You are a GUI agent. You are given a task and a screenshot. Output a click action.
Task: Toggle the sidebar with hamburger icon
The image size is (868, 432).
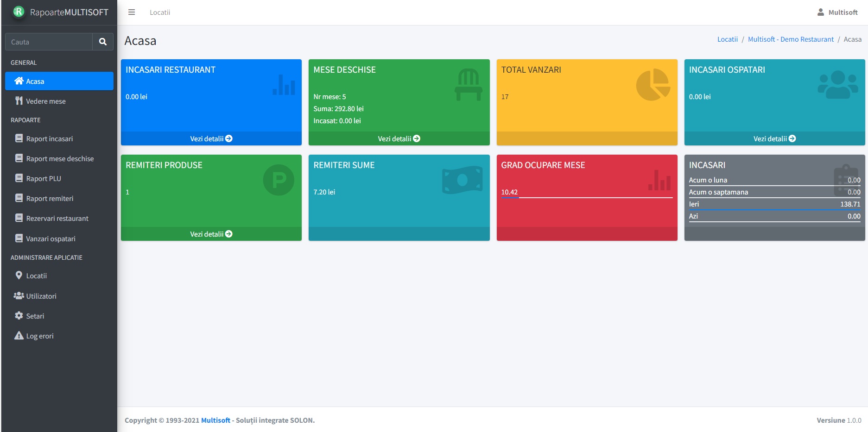[x=132, y=13]
